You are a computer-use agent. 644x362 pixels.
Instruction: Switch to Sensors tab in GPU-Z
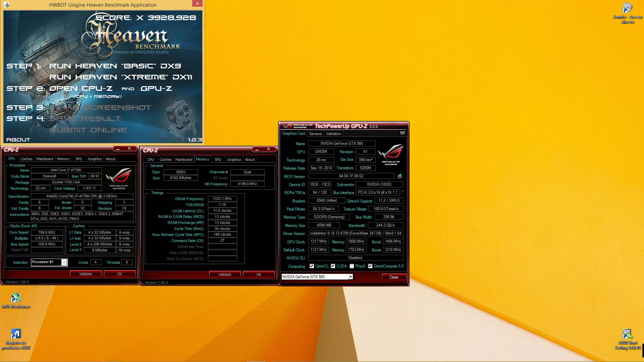tap(315, 133)
